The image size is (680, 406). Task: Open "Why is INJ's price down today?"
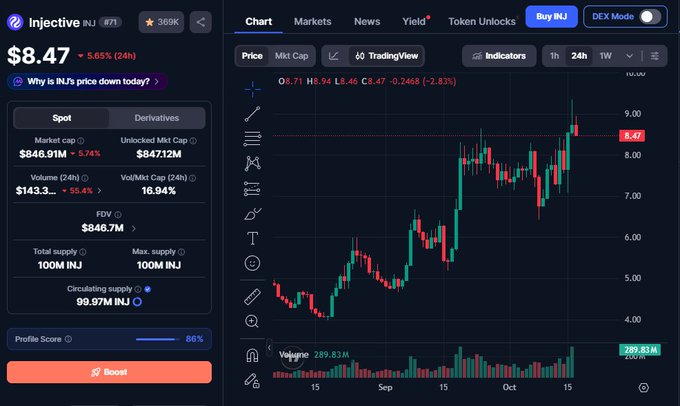coord(87,82)
